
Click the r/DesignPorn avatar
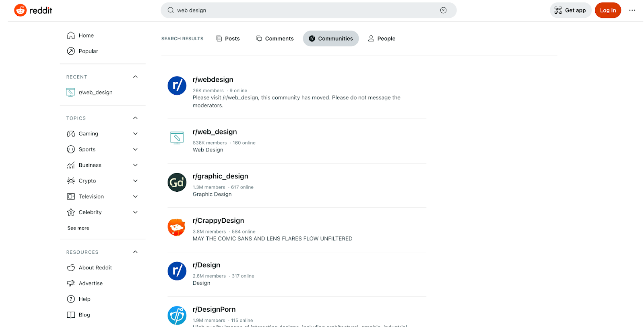tap(177, 316)
